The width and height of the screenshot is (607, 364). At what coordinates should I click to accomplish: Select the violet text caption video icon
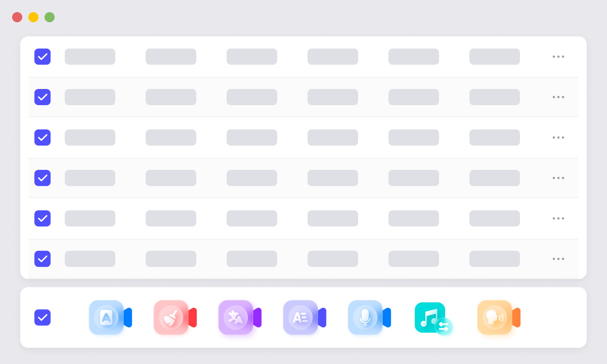(304, 317)
